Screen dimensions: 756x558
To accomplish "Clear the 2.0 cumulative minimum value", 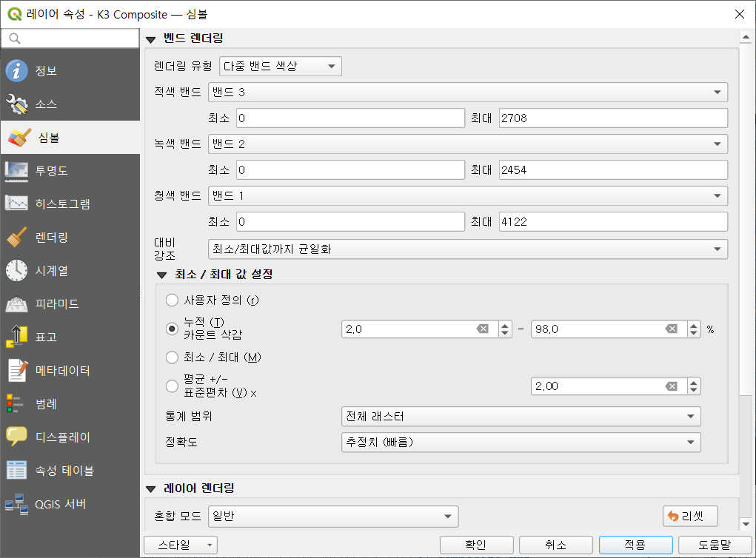I will coord(483,329).
